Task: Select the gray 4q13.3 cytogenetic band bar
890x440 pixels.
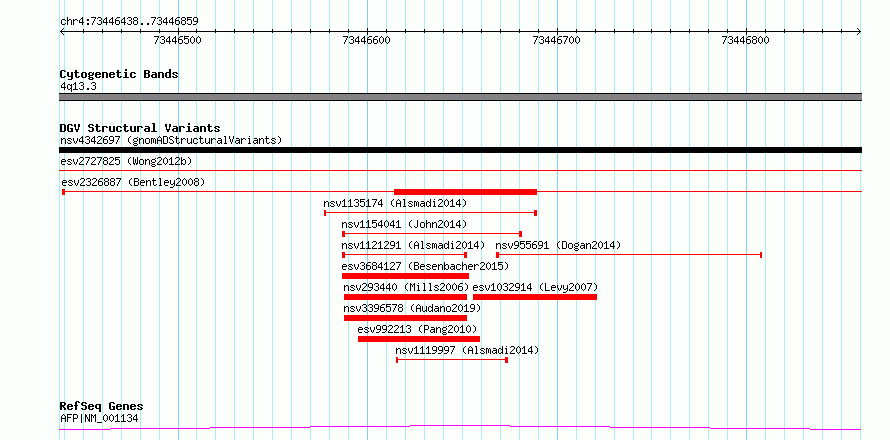Action: 460,97
